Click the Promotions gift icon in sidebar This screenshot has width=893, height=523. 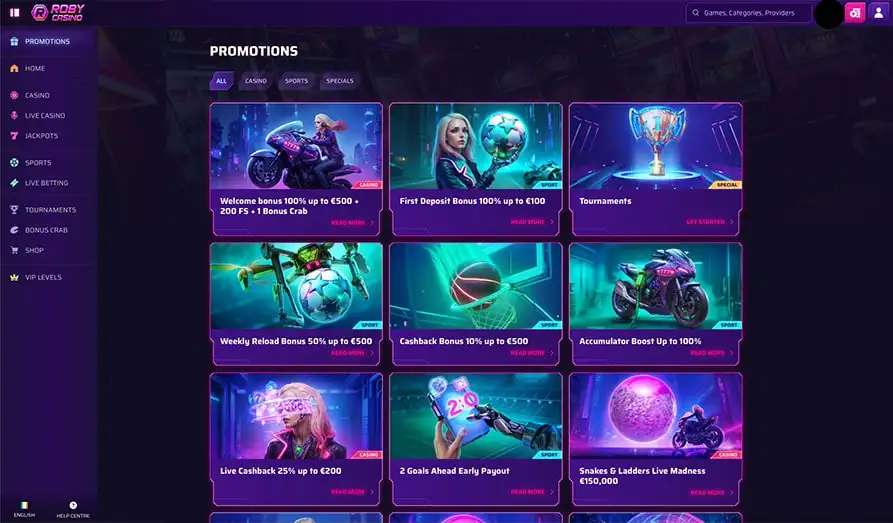(14, 42)
